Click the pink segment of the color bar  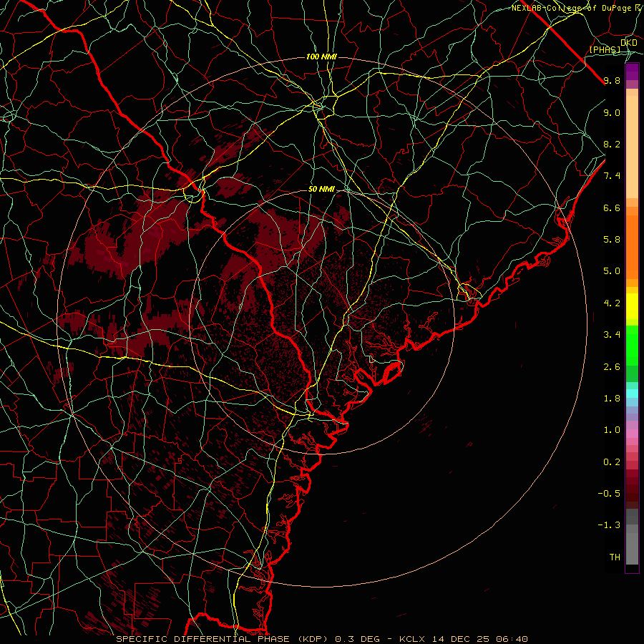[632, 434]
